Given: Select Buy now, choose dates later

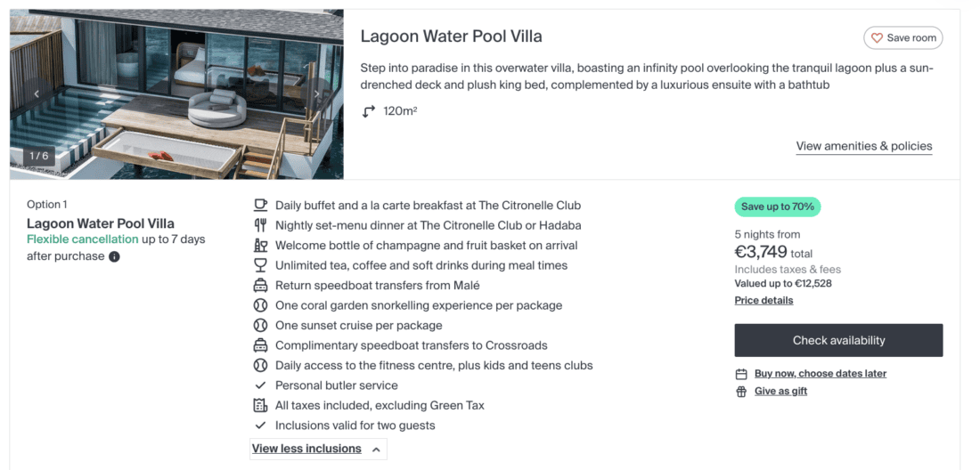Looking at the screenshot, I should pos(820,374).
